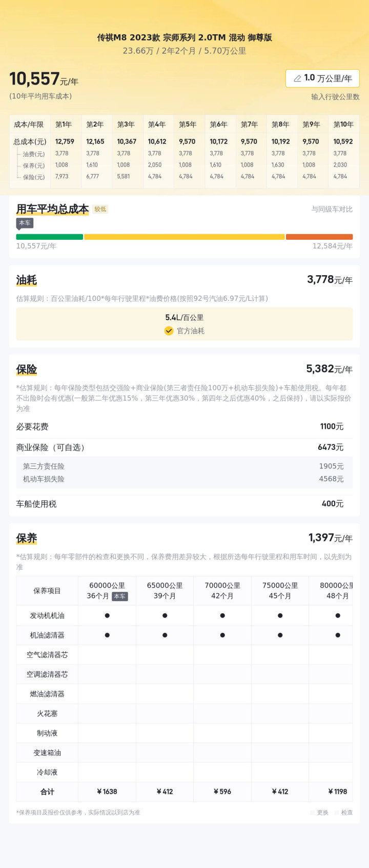
Task: Click the 较低 badge beside 用车平均总成本
Action: point(100,209)
